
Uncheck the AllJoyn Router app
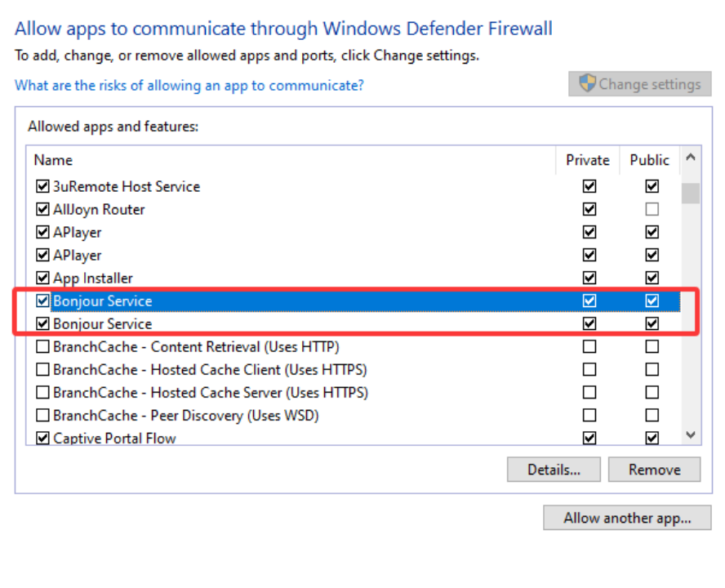pyautogui.click(x=42, y=209)
